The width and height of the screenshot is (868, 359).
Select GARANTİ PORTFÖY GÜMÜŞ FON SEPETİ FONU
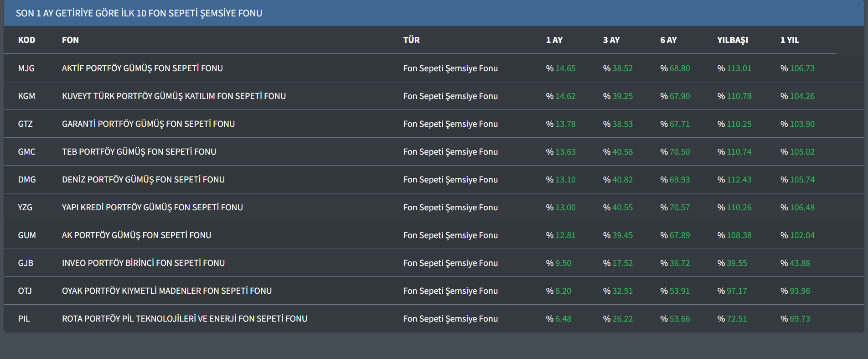click(148, 124)
